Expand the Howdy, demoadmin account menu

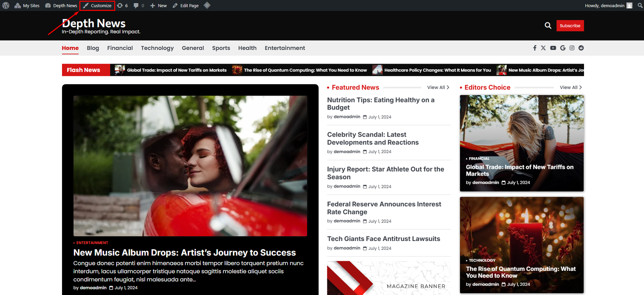click(x=608, y=6)
